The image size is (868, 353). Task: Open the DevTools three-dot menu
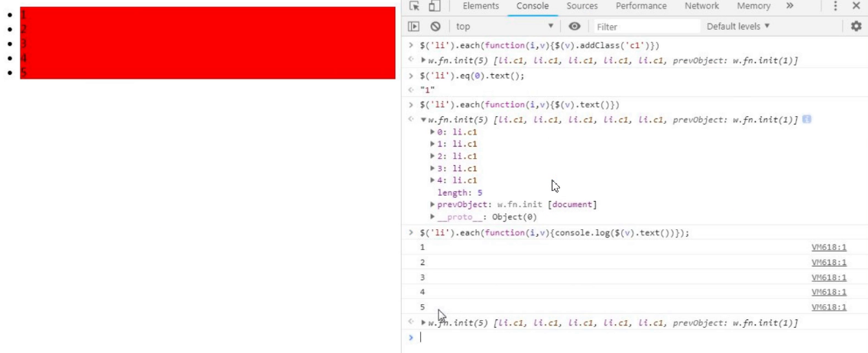pos(835,6)
